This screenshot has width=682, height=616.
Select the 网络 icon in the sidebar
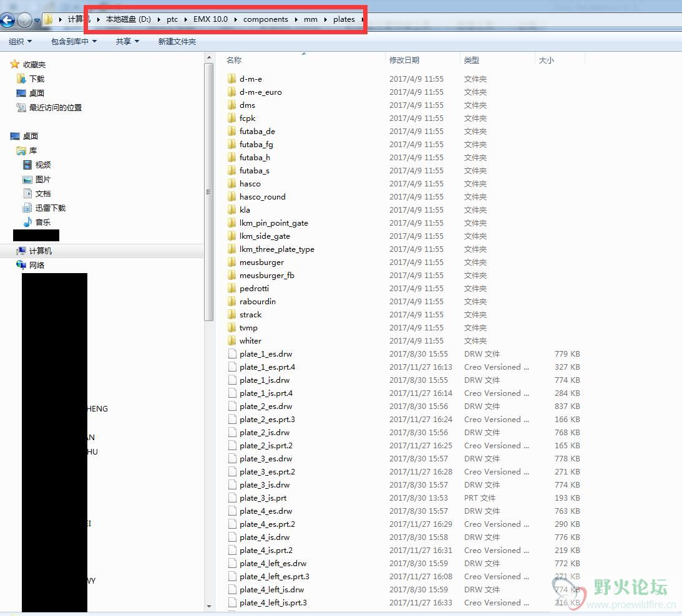click(21, 265)
